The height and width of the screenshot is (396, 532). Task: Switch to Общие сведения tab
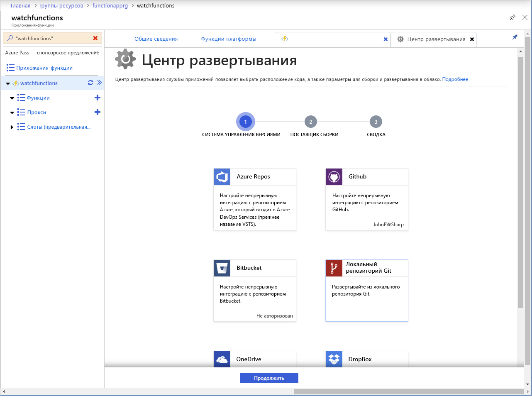point(156,39)
